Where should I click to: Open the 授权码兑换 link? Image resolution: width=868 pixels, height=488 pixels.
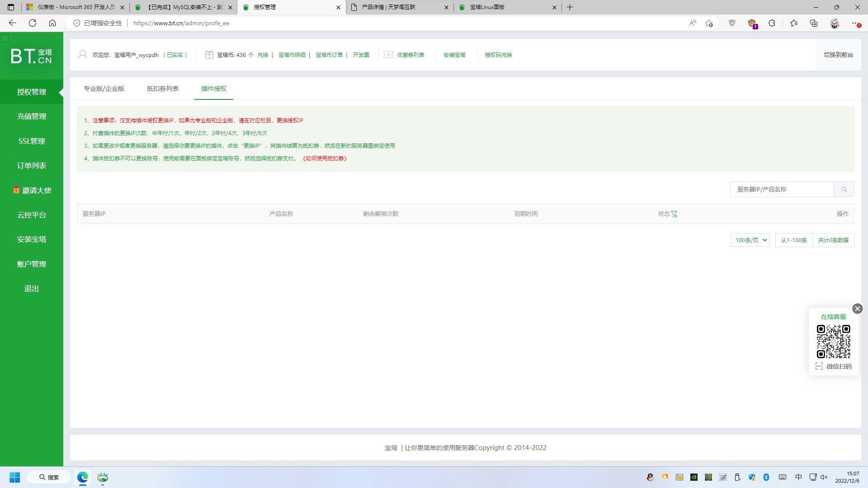[498, 55]
